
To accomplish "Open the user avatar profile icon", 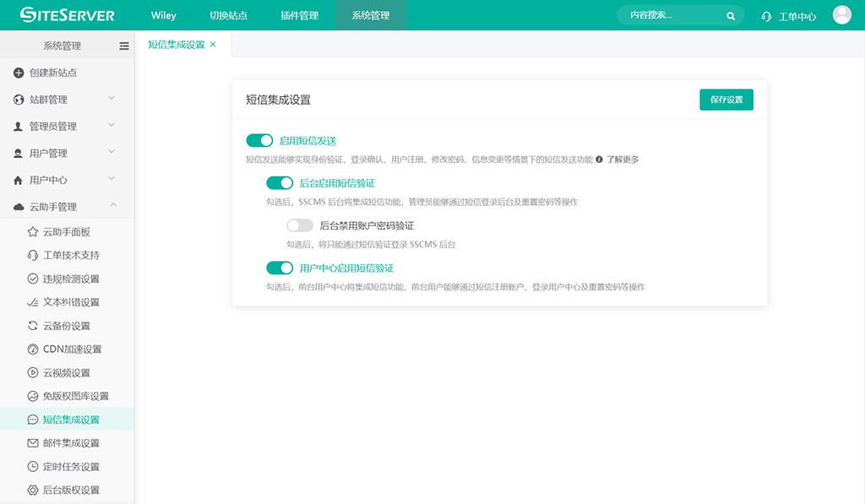I will (841, 15).
